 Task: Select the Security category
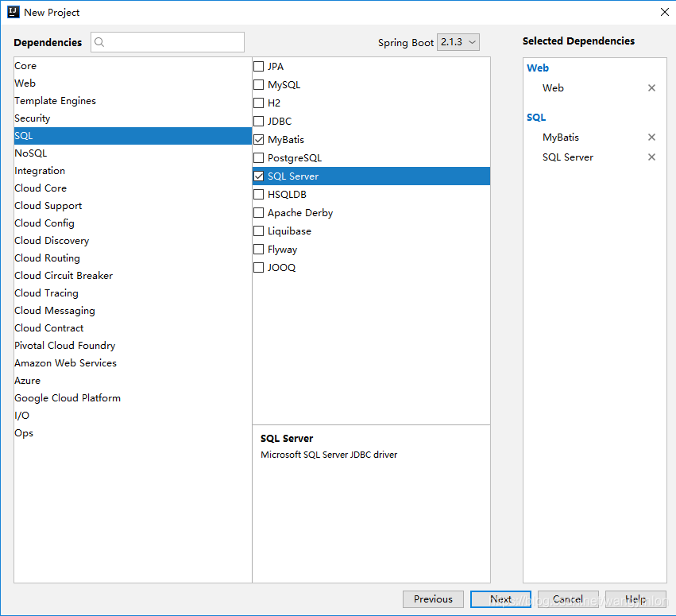(x=133, y=118)
